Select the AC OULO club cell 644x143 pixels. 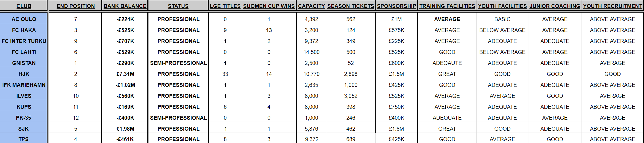[x=24, y=19]
